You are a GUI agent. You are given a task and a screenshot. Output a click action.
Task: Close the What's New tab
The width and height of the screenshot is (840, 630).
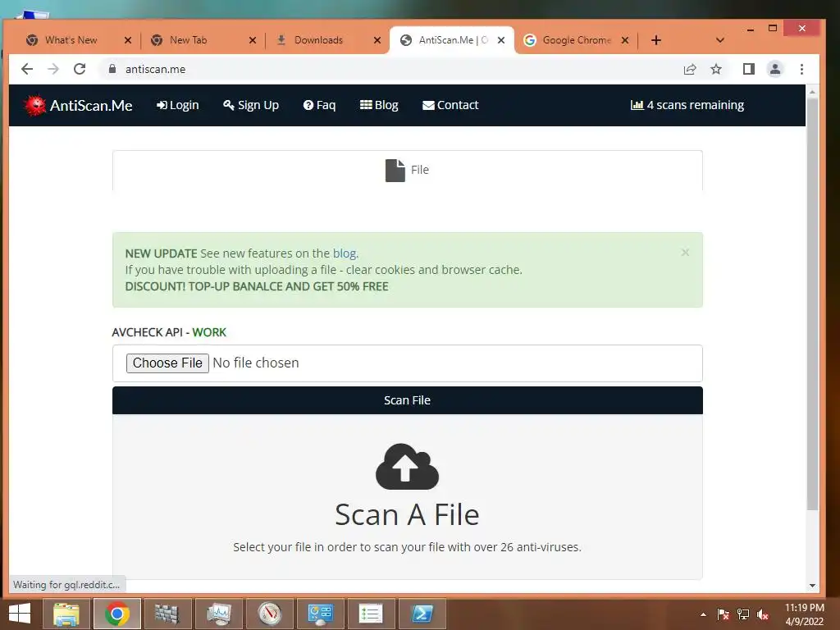click(x=127, y=40)
